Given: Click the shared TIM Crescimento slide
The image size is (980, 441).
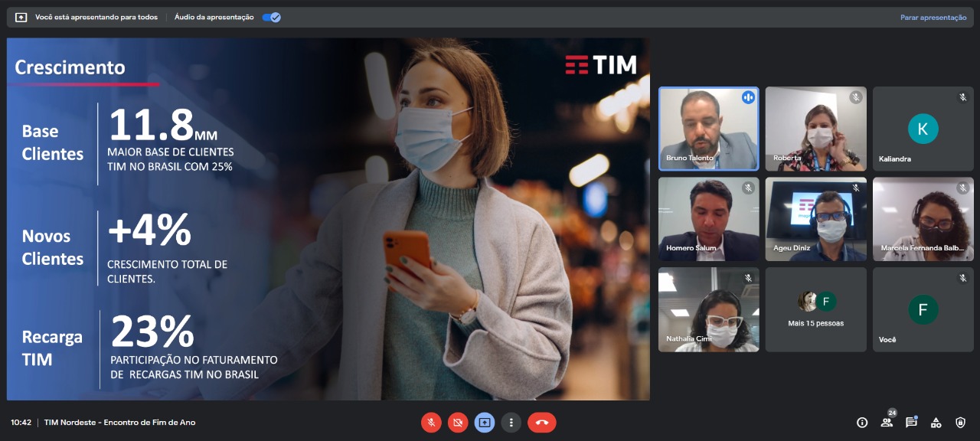Looking at the screenshot, I should click(328, 219).
